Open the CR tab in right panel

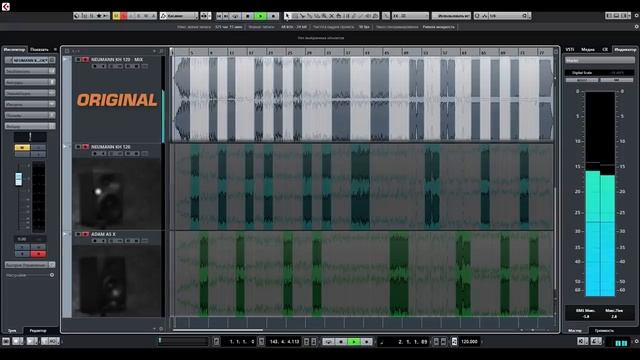[605, 49]
